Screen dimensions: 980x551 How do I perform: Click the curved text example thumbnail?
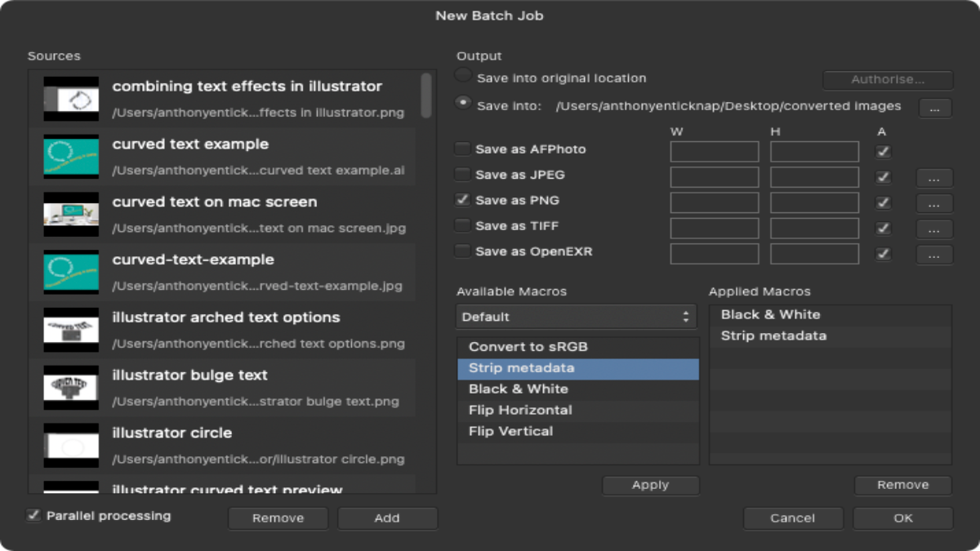click(x=71, y=157)
